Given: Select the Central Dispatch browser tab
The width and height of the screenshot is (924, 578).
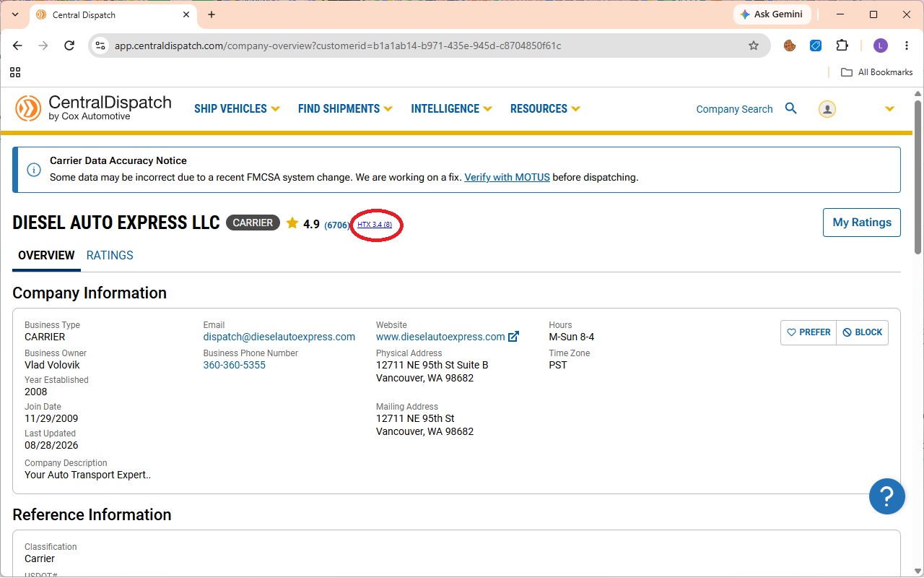Looking at the screenshot, I should (113, 14).
